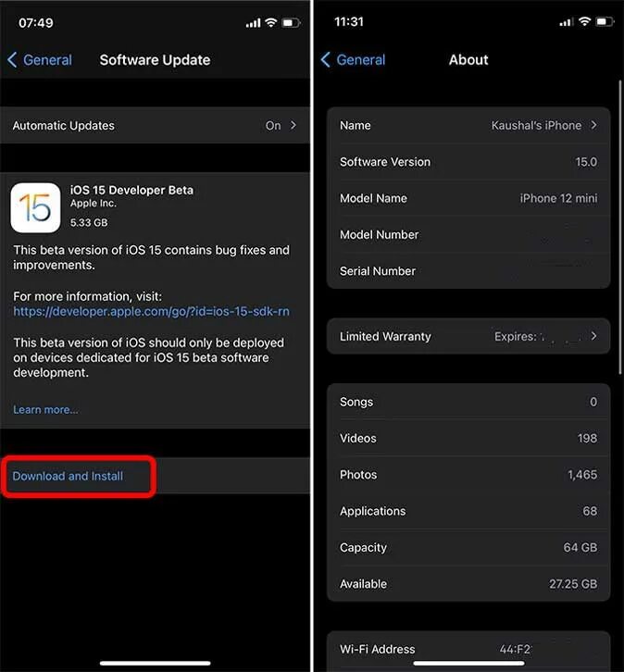Viewport: 624px width, 672px height.
Task: Tap cellular signal bars on right phone
Action: 566,22
